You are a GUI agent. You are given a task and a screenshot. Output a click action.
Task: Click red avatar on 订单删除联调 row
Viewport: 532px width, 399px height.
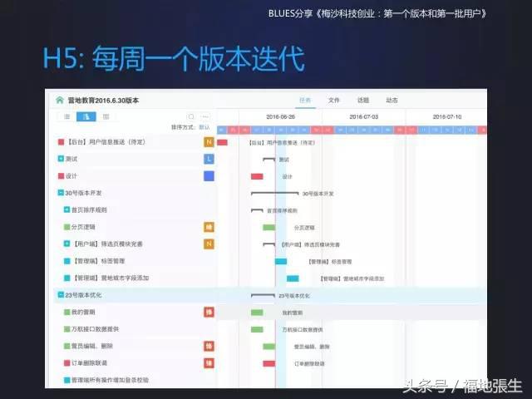[x=209, y=363]
